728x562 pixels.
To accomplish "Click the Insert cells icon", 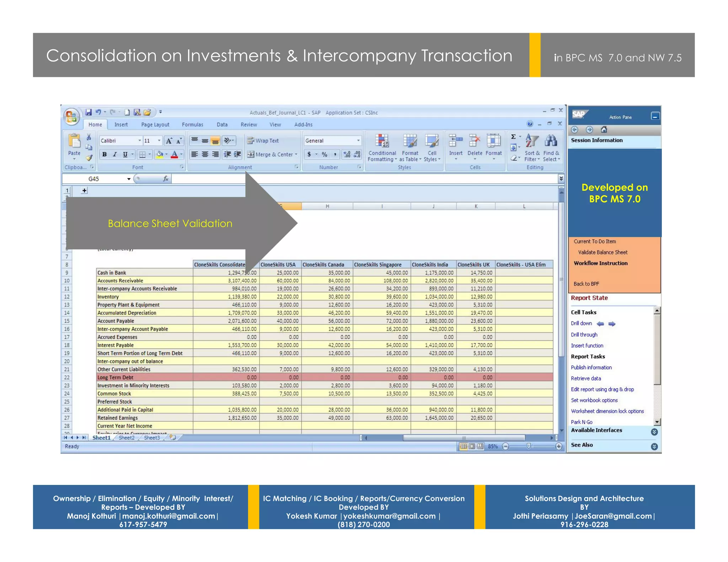I will click(x=456, y=141).
